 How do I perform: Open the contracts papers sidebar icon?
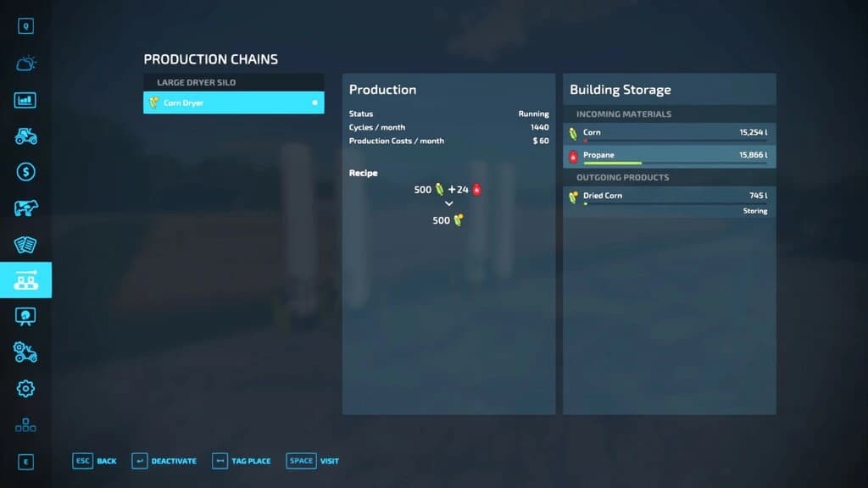tap(25, 245)
